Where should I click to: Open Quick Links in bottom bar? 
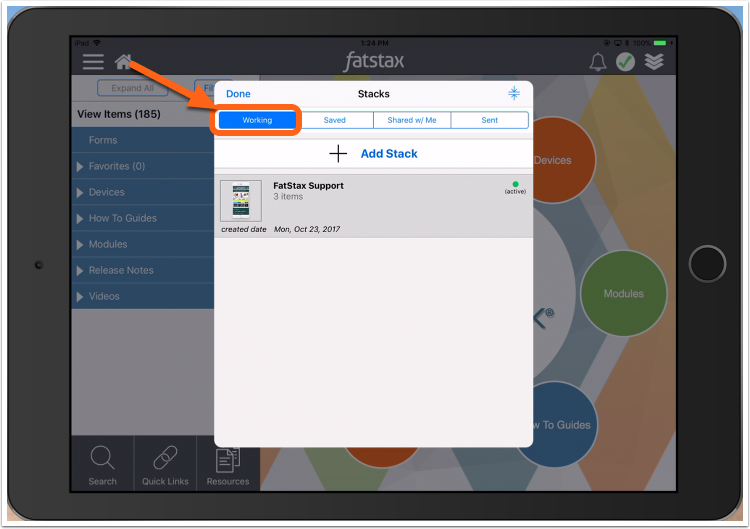click(x=165, y=465)
